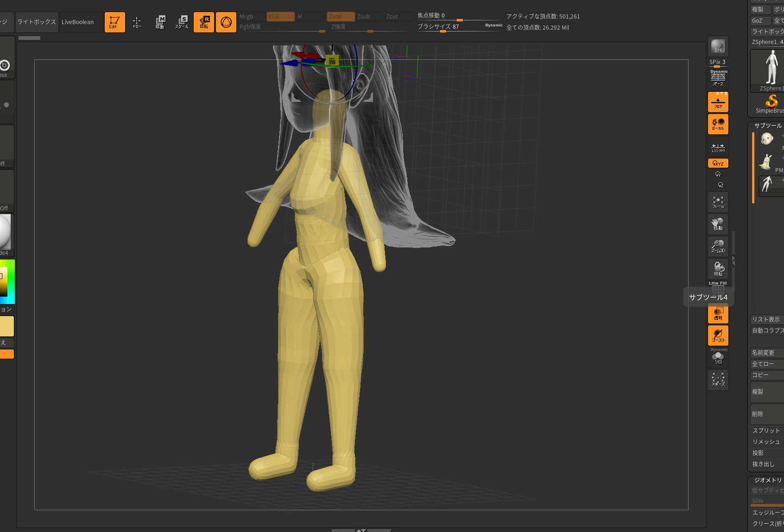
Task: Click the canvas Rotate (回転) navigation icon
Action: 718,269
